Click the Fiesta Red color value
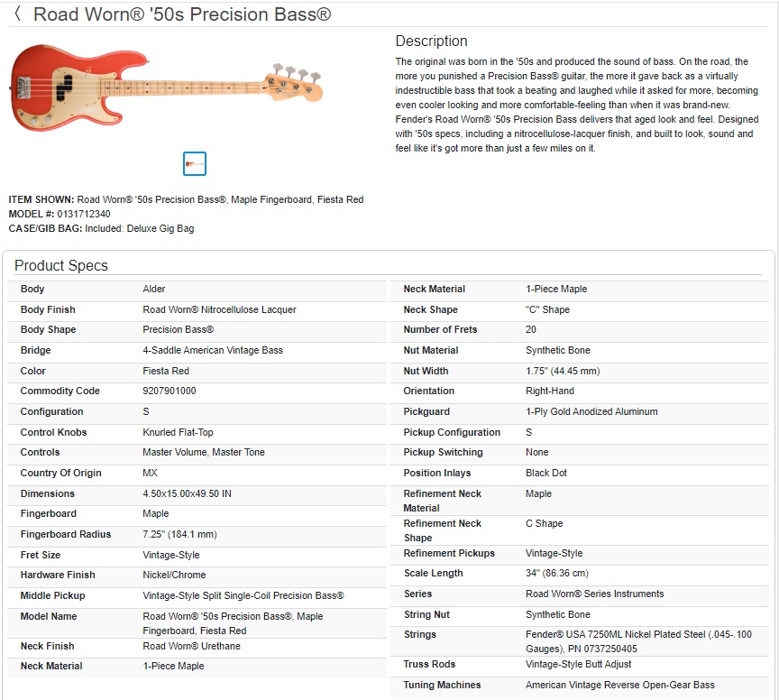779x700 pixels. click(165, 371)
